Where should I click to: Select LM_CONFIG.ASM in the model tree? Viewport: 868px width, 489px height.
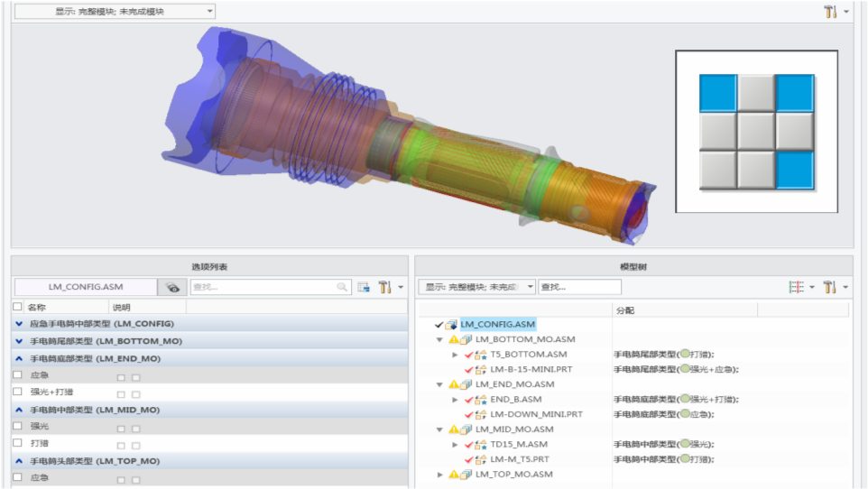click(498, 324)
